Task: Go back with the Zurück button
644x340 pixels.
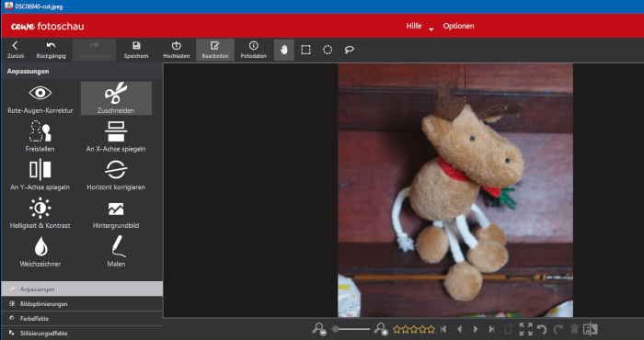Action: 16,50
